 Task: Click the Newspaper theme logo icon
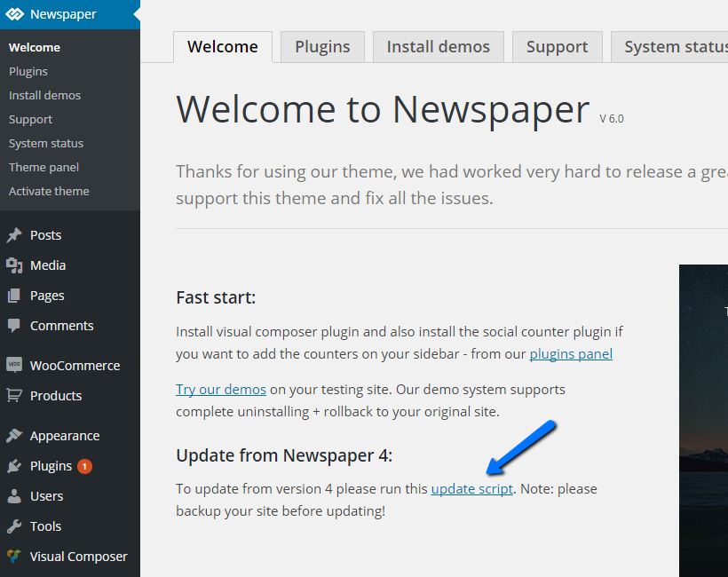click(14, 14)
